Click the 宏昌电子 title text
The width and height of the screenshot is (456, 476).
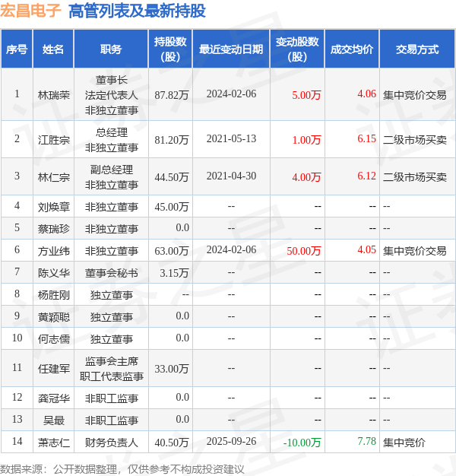point(30,11)
